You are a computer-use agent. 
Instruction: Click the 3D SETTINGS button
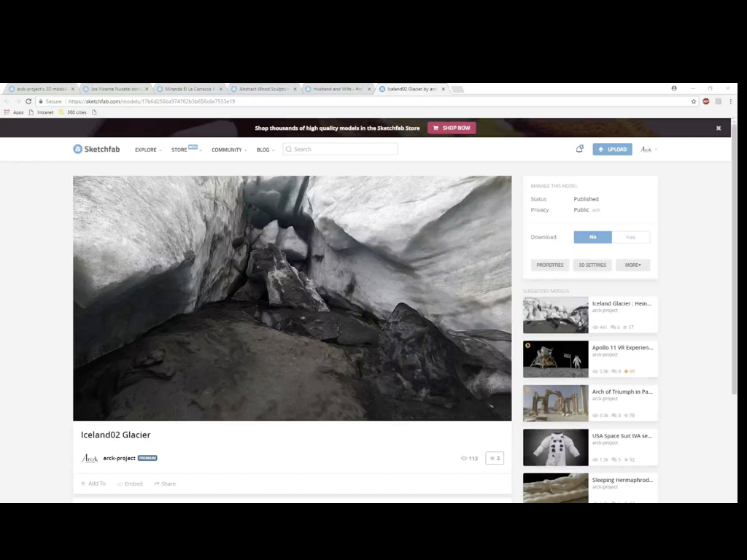(x=592, y=265)
